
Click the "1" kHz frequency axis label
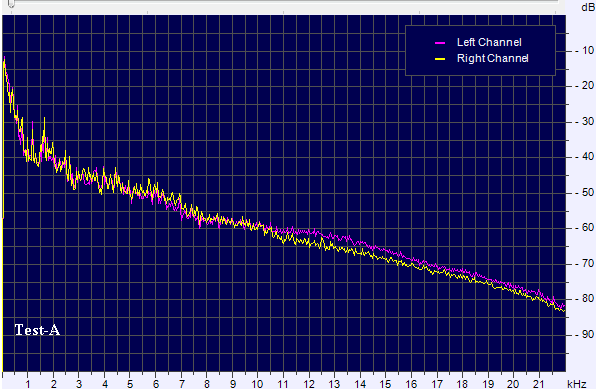point(28,384)
